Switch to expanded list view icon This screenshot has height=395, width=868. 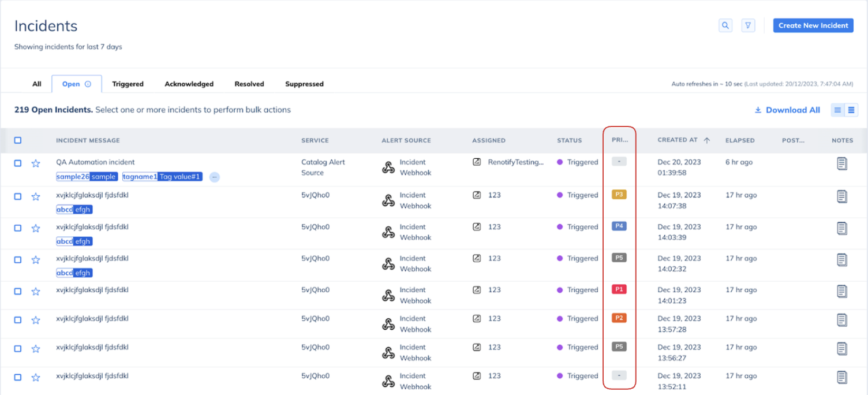[851, 110]
